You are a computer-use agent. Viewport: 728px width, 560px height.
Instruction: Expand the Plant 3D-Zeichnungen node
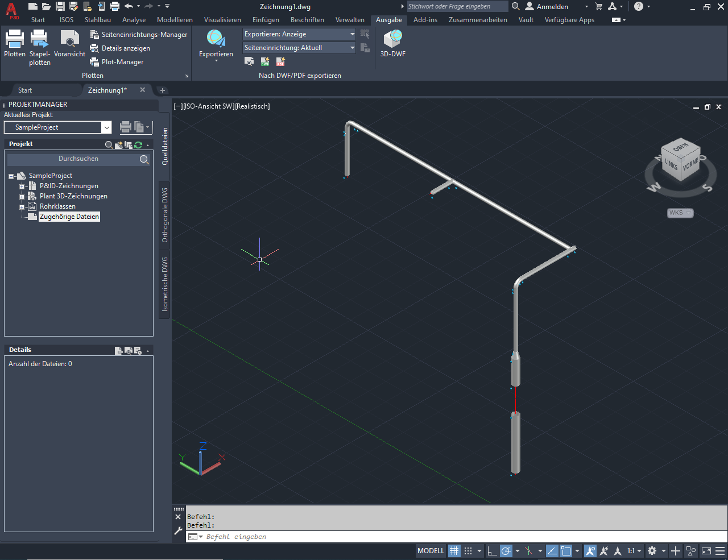[22, 197]
